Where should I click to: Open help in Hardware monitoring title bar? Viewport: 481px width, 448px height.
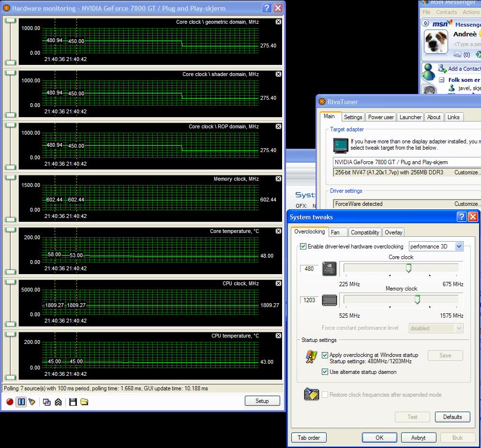click(x=267, y=8)
